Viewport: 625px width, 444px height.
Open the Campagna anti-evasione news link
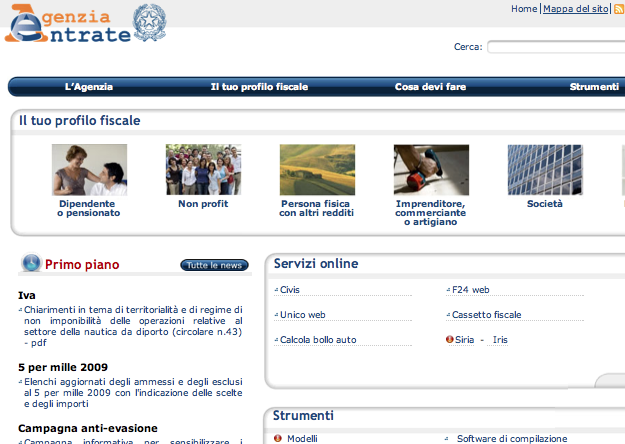pos(133,441)
